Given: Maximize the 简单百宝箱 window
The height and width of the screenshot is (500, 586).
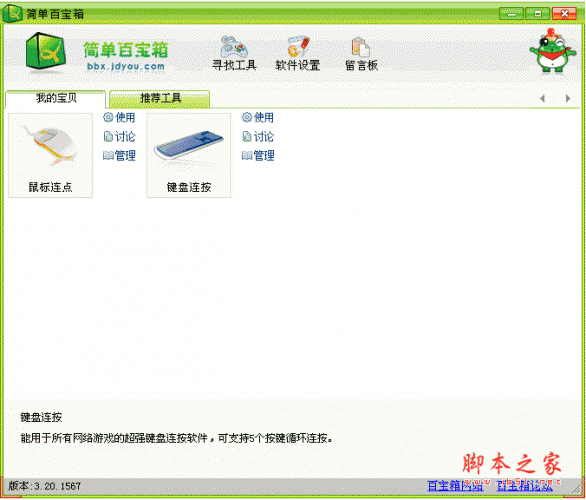Looking at the screenshot, I should click(x=537, y=14).
